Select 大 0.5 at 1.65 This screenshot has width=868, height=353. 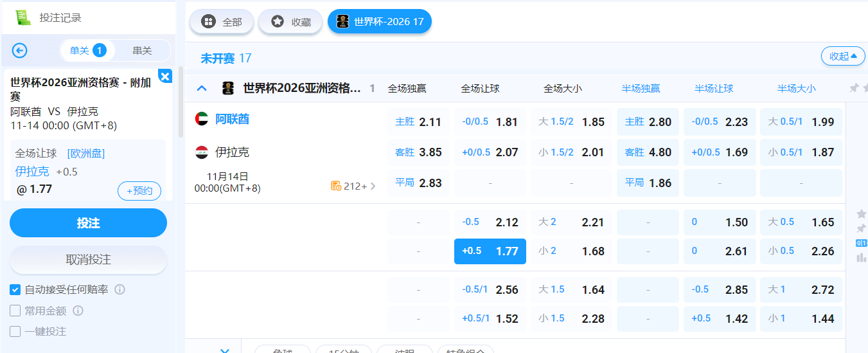point(801,222)
